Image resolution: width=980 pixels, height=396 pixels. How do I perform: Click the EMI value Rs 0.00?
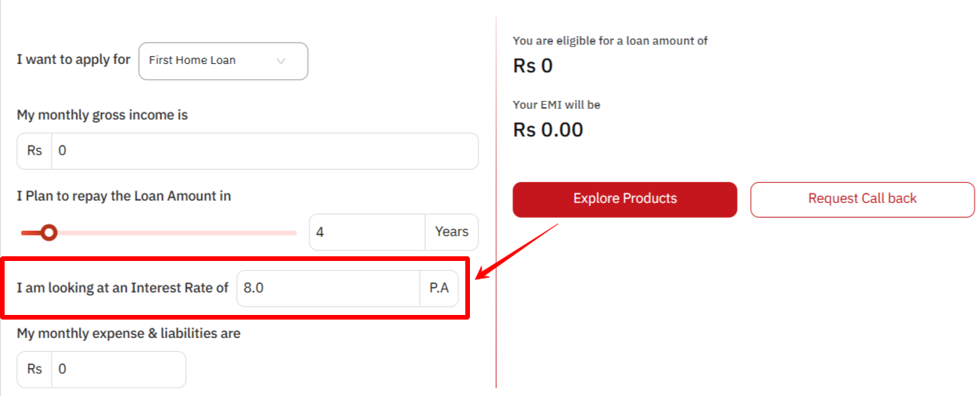(x=548, y=130)
